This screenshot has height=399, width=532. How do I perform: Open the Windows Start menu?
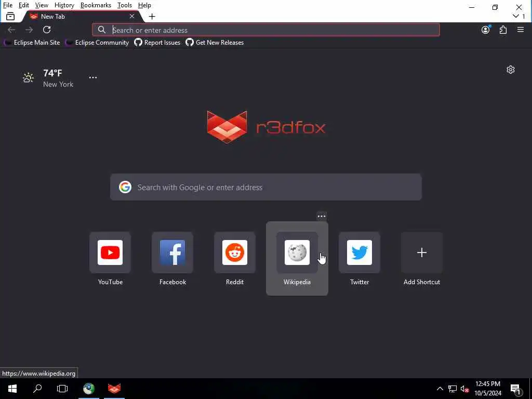[12, 389]
